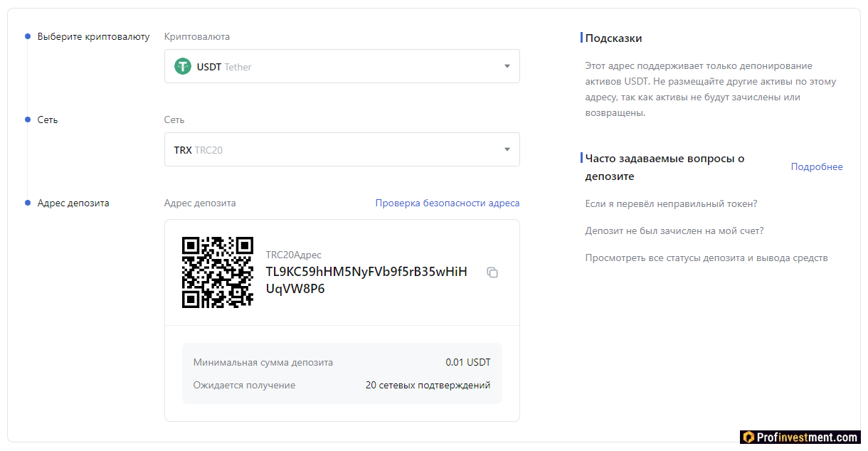This screenshot has height=451, width=868.
Task: Open the cryptocurrency dropdown arrow
Action: click(x=507, y=66)
